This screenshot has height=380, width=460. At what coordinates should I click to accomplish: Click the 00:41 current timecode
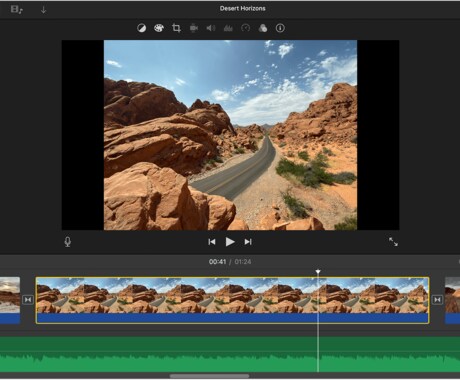click(x=217, y=262)
